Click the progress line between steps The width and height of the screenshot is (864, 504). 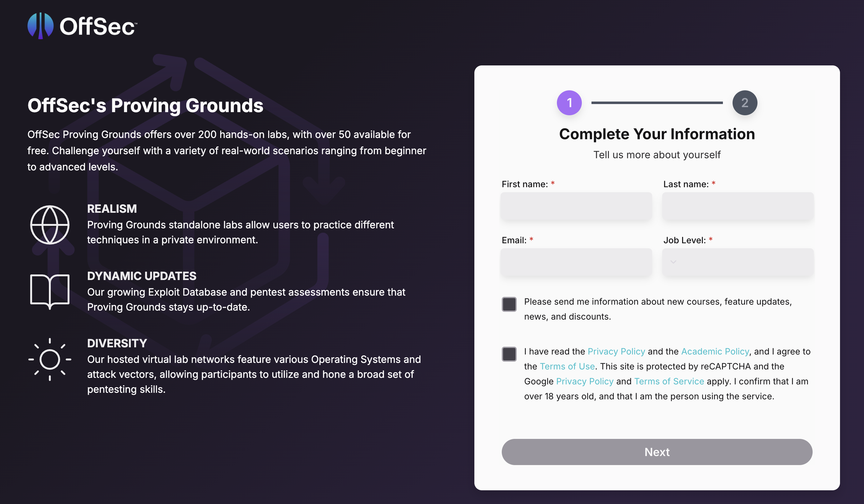(x=657, y=103)
